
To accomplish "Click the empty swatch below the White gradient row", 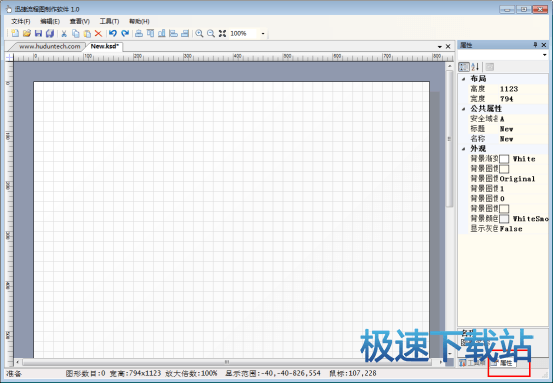I will [504, 169].
